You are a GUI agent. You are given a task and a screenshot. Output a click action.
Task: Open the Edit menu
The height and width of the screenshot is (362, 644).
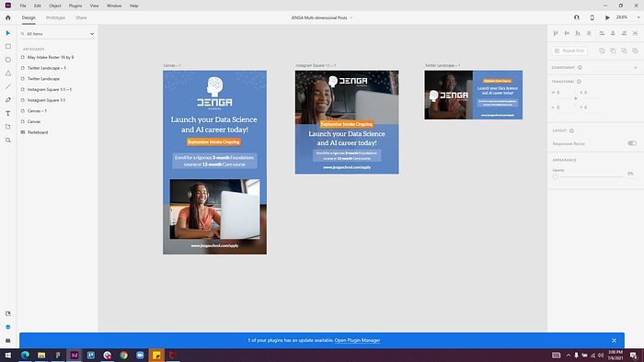(x=38, y=6)
